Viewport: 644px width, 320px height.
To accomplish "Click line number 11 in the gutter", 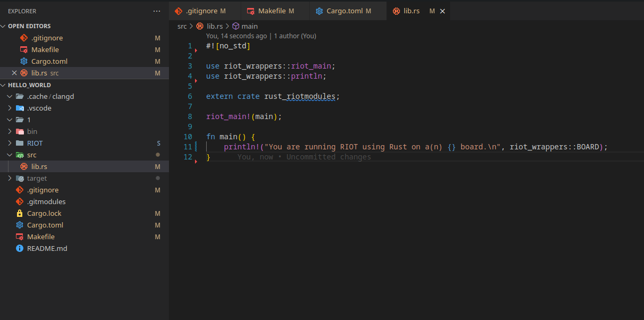I will (x=187, y=146).
